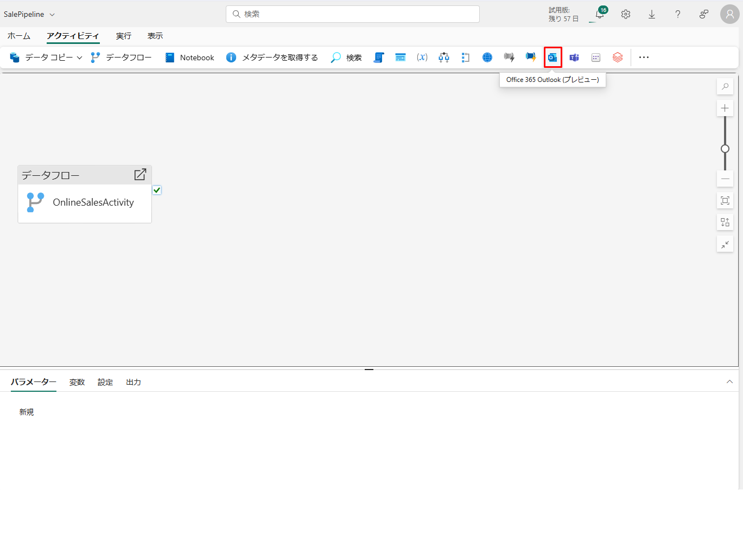Zoom in the canvas with plus button
Screen dimensions: 743x560
tap(725, 109)
